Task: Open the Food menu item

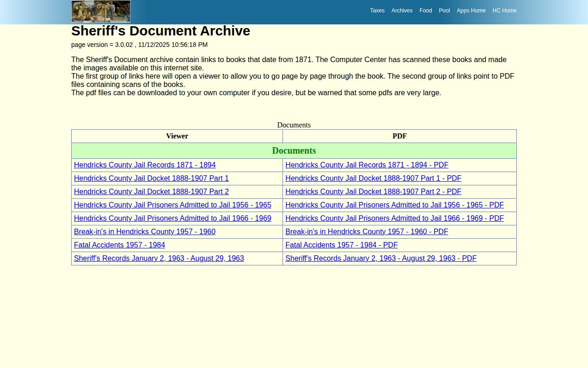Action: point(425,11)
